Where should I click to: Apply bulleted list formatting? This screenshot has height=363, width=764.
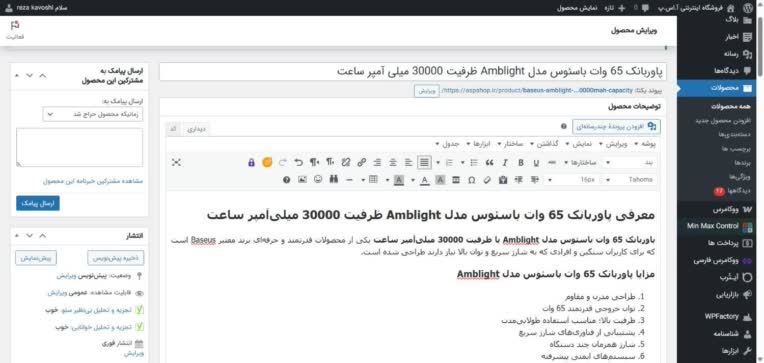474,162
